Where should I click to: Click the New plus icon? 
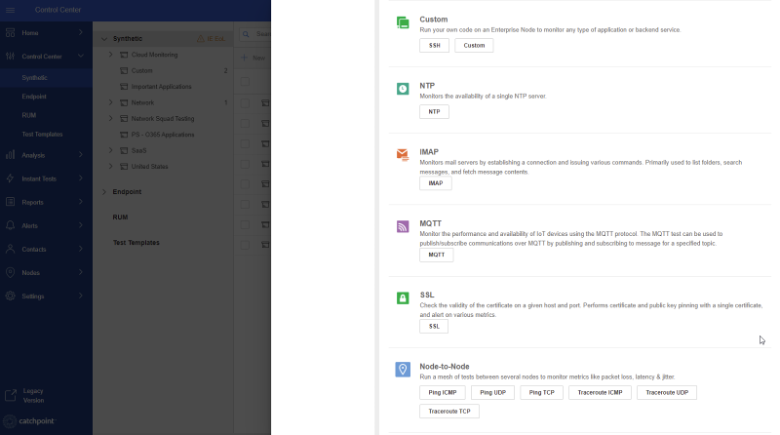click(244, 58)
